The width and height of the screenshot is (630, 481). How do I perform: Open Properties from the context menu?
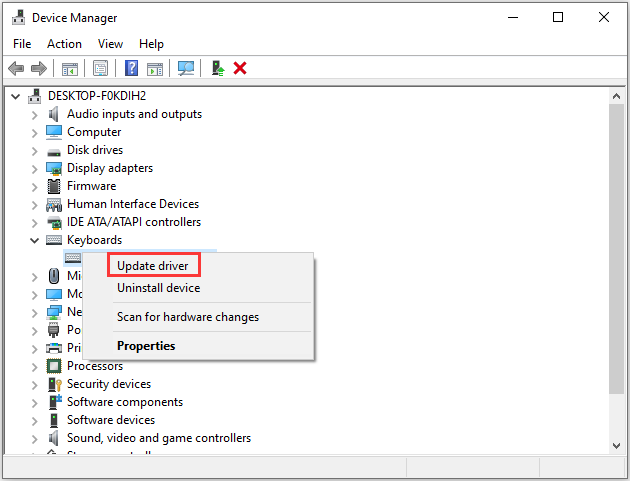(x=146, y=346)
